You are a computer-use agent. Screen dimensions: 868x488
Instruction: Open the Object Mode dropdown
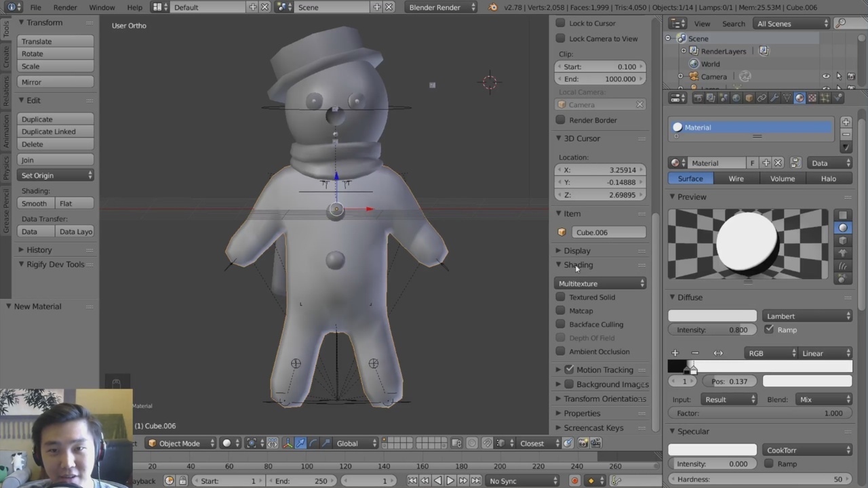pos(179,443)
